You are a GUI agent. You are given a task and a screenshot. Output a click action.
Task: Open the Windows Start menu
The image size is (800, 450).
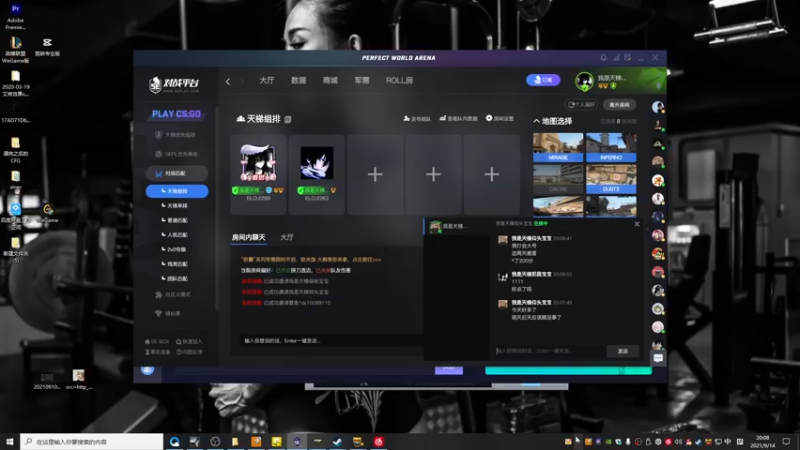[9, 441]
